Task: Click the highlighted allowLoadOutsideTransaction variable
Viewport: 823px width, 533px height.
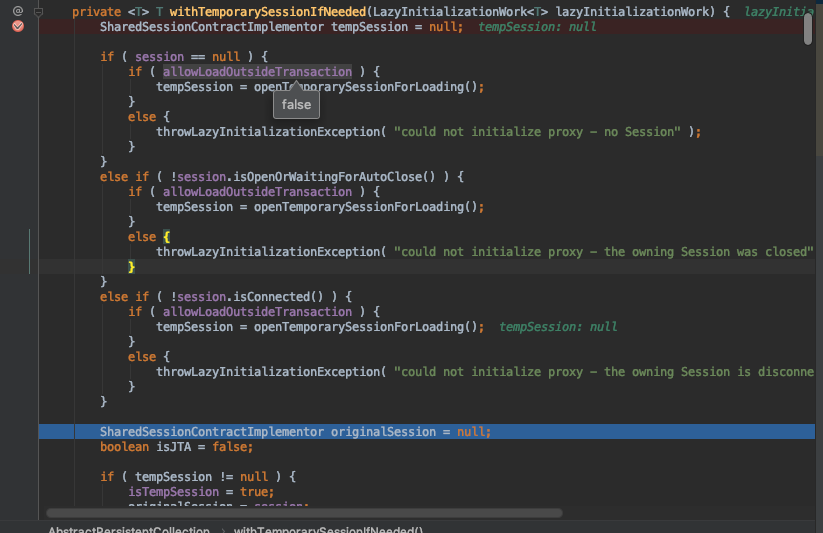Action: tap(257, 71)
